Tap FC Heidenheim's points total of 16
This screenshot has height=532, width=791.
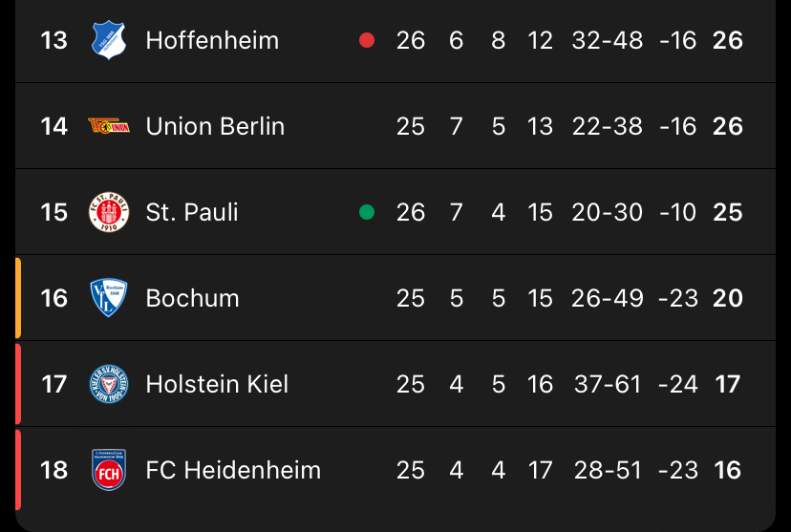click(x=728, y=470)
